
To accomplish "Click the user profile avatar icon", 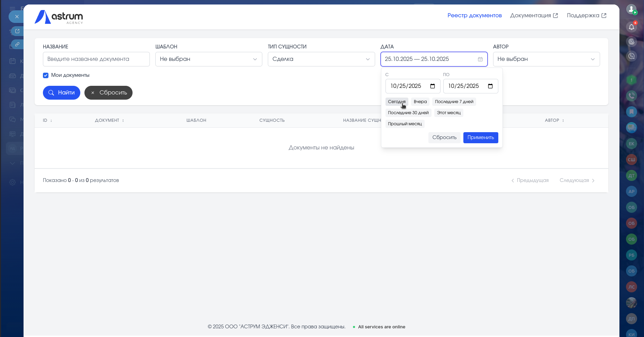I will [x=631, y=9].
